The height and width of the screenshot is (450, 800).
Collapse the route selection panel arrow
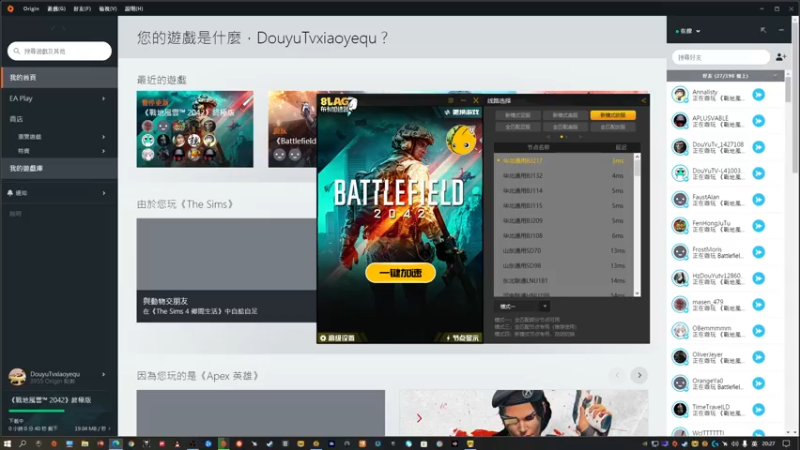(643, 101)
